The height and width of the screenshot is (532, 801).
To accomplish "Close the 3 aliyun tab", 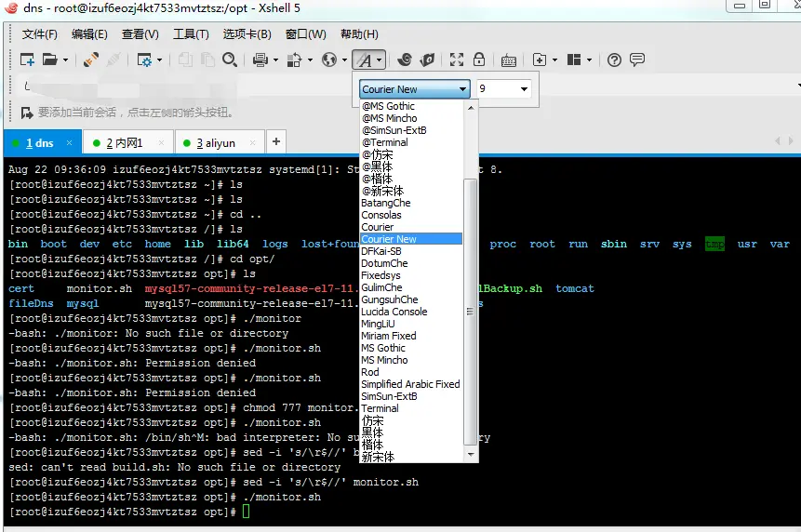I will coord(252,143).
